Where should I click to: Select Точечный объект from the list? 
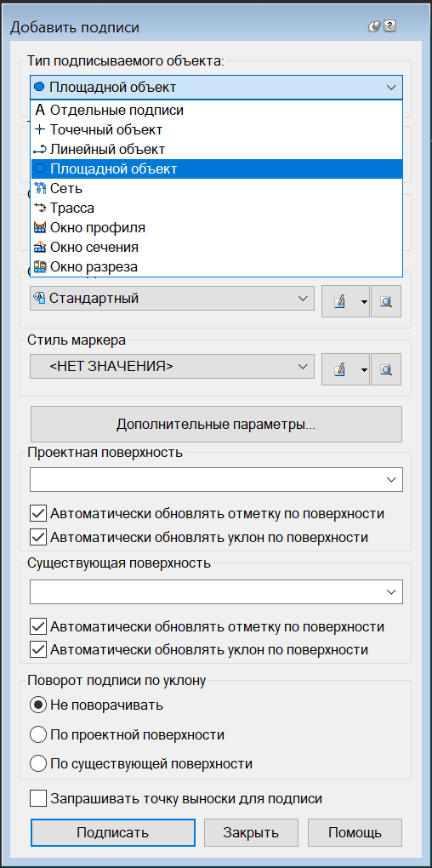coord(216,129)
